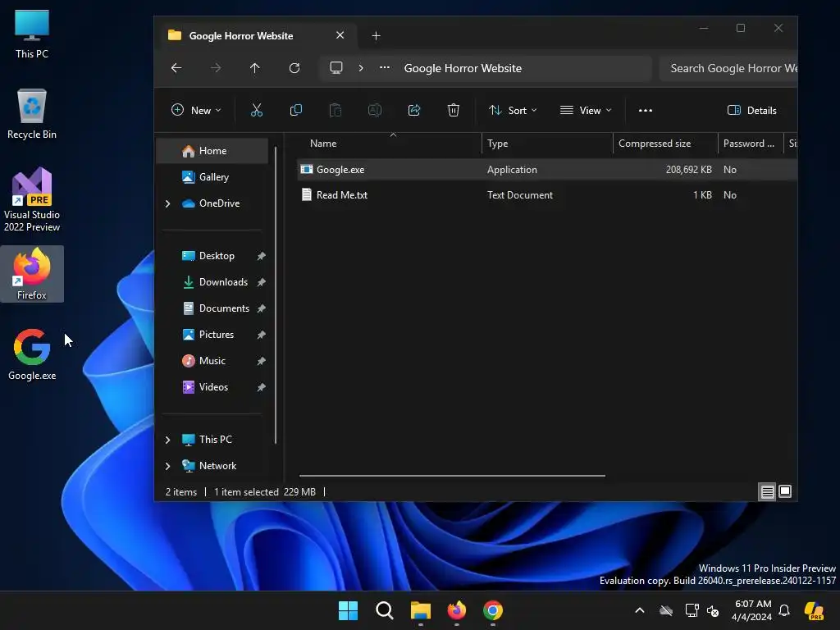The image size is (840, 630).
Task: Close the Google Horror Website tab
Action: (340, 35)
